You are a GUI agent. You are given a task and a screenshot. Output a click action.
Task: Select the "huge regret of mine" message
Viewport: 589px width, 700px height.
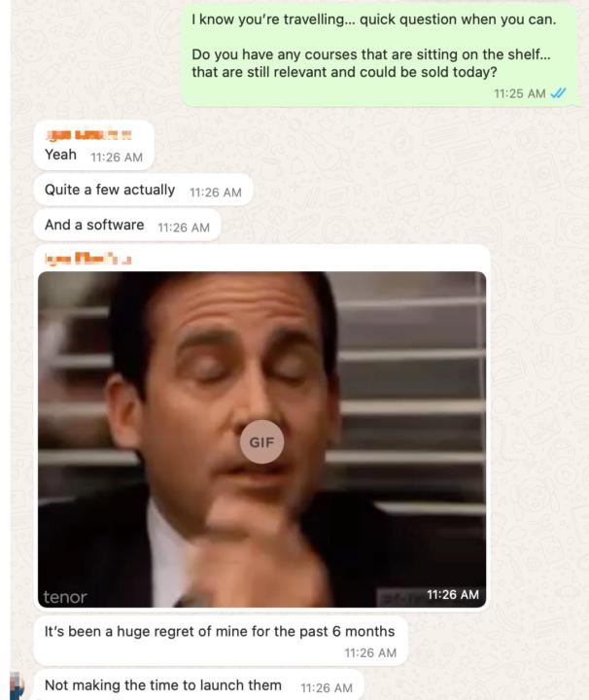pyautogui.click(x=221, y=641)
